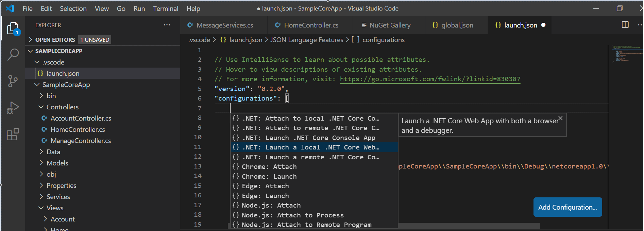This screenshot has width=644, height=231.
Task: Collapse the .vscode folder
Action: (37, 62)
